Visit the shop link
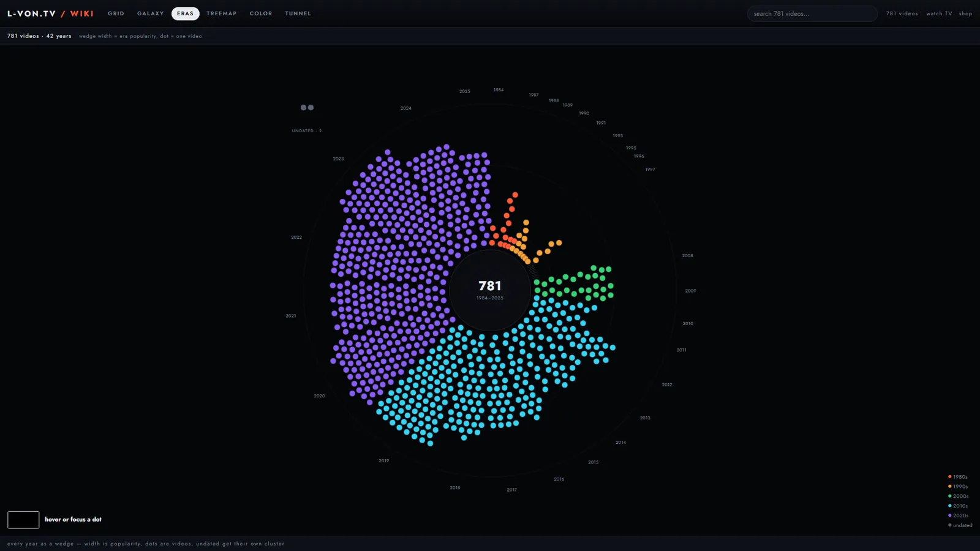The image size is (980, 551). [965, 13]
